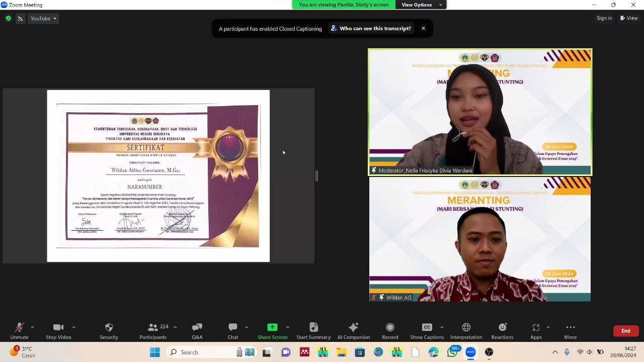The height and width of the screenshot is (362, 644).
Task: Click the divider handle beside shared screen
Action: [x=316, y=175]
